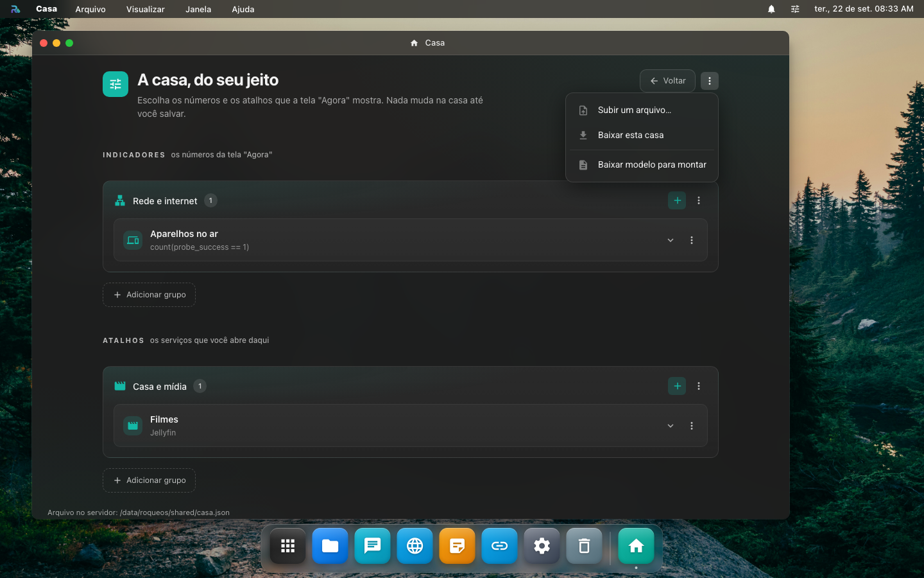
Task: Open the Rede e internet group options menu
Action: click(x=699, y=200)
